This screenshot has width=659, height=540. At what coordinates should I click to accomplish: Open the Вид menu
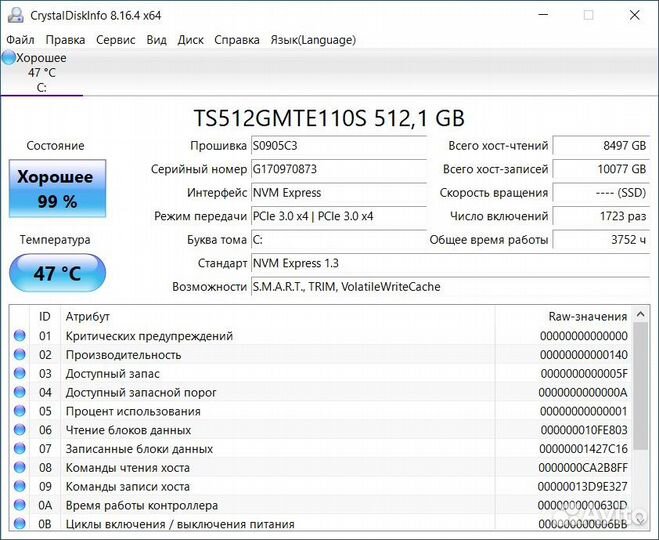[x=156, y=40]
